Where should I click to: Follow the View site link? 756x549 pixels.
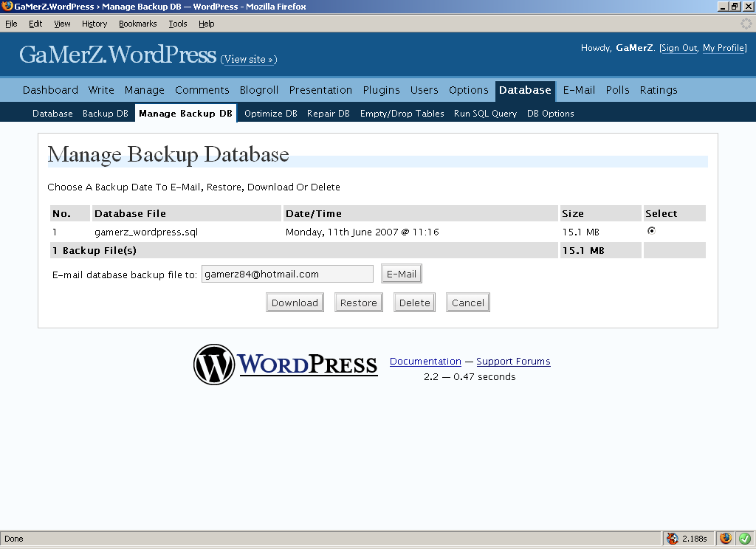(x=249, y=59)
